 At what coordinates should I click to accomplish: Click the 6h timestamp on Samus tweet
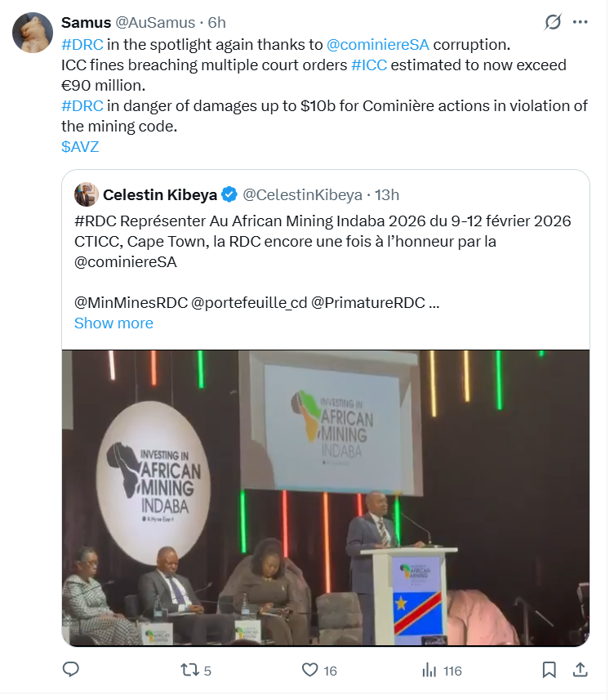point(217,22)
